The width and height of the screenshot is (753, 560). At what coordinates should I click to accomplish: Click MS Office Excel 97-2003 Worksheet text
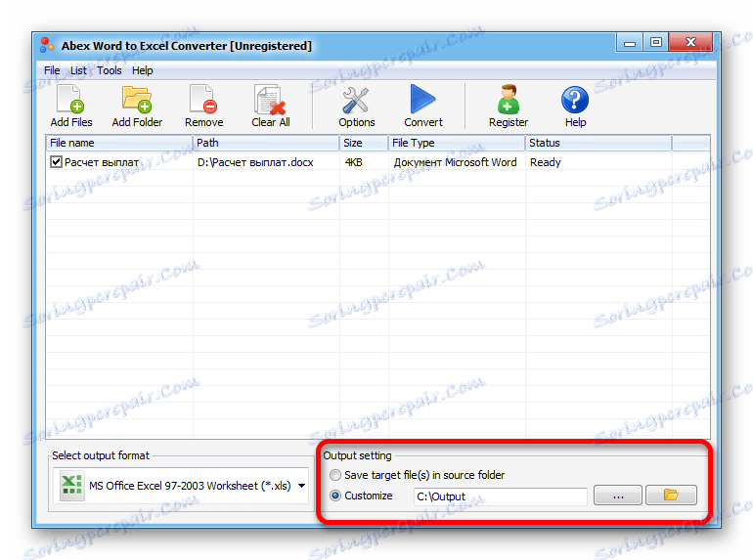click(x=190, y=486)
